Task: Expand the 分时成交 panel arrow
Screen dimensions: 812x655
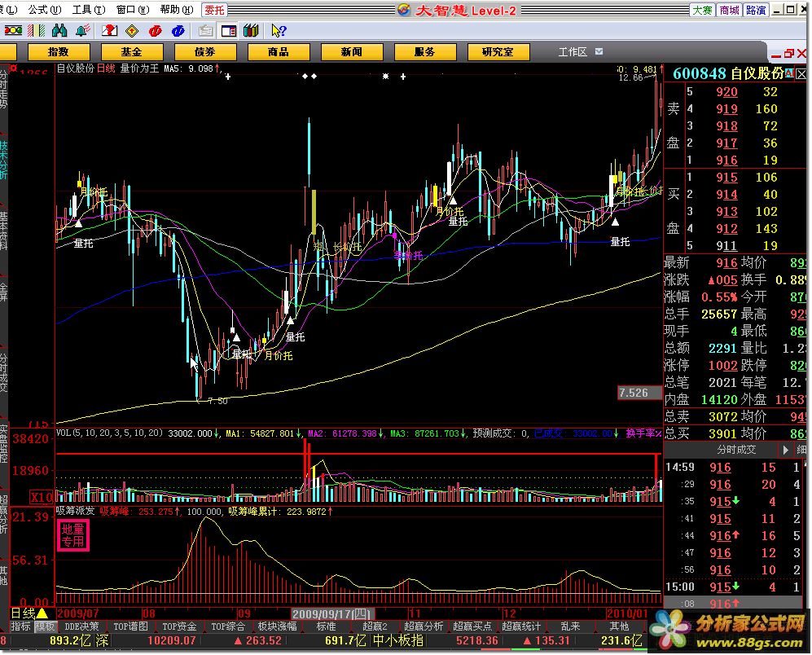Action: pos(786,450)
